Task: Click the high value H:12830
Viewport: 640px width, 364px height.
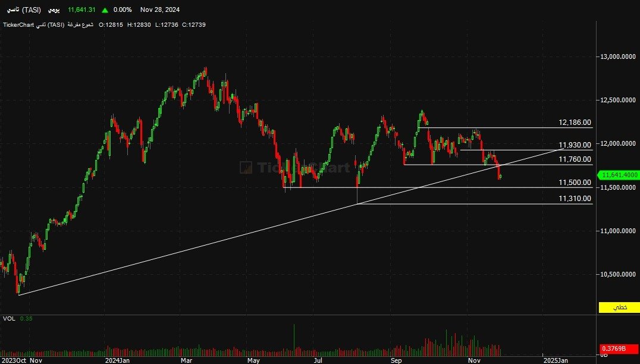Action: [x=139, y=25]
